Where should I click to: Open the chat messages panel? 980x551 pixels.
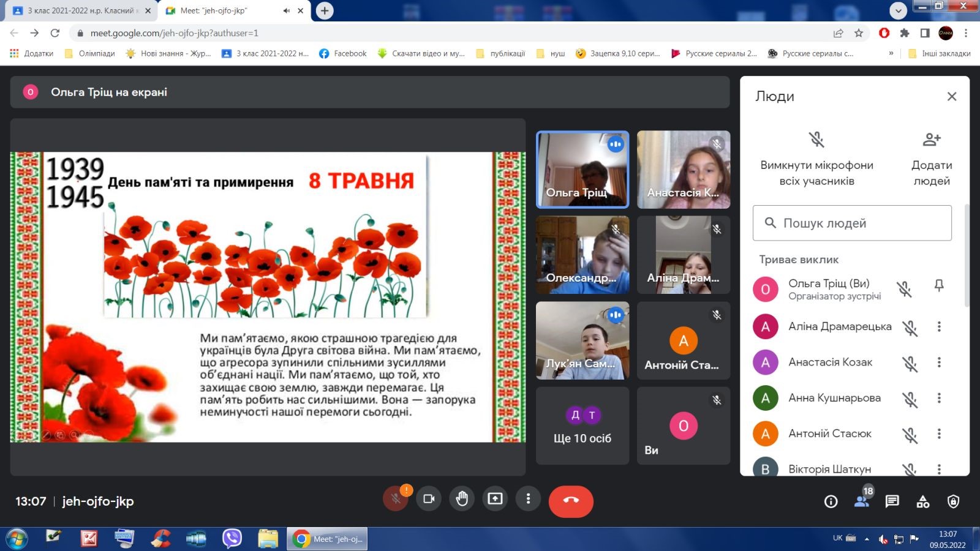tap(892, 501)
